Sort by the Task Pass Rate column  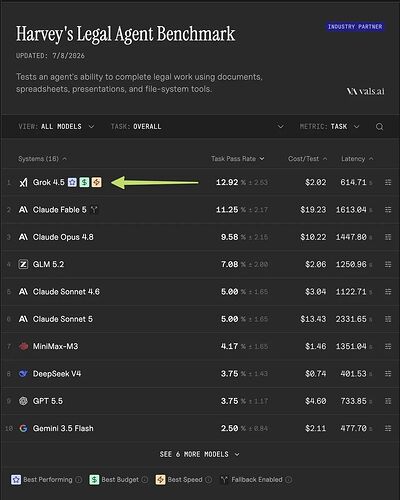pyautogui.click(x=238, y=159)
